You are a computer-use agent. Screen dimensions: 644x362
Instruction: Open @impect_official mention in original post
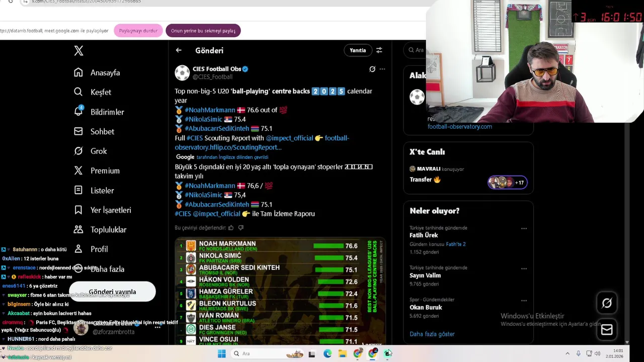[x=289, y=138]
